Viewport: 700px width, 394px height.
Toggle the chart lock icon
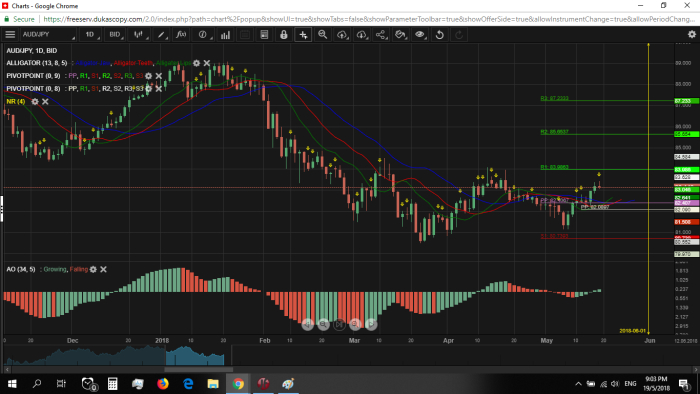283,34
